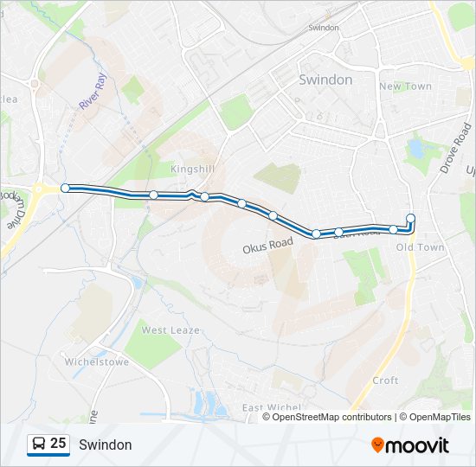The image size is (476, 467).
Task: Click the Swindon railway station icon
Action: pos(328,16)
